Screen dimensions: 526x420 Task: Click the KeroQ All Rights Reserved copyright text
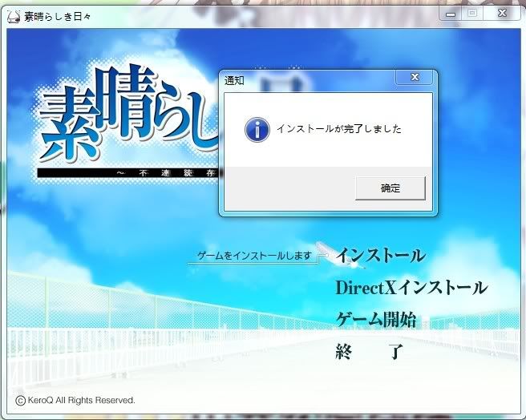point(75,400)
